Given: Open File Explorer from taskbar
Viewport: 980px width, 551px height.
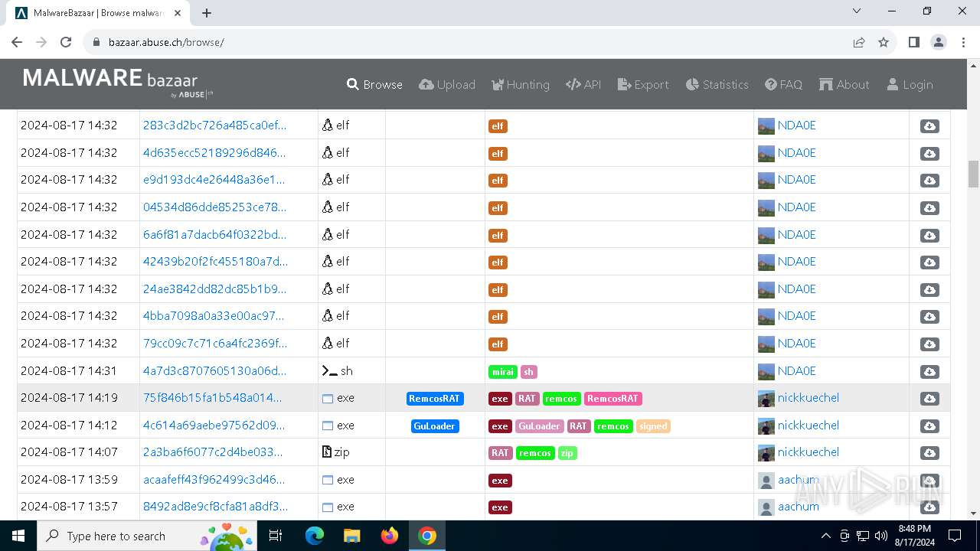Looking at the screenshot, I should 351,536.
